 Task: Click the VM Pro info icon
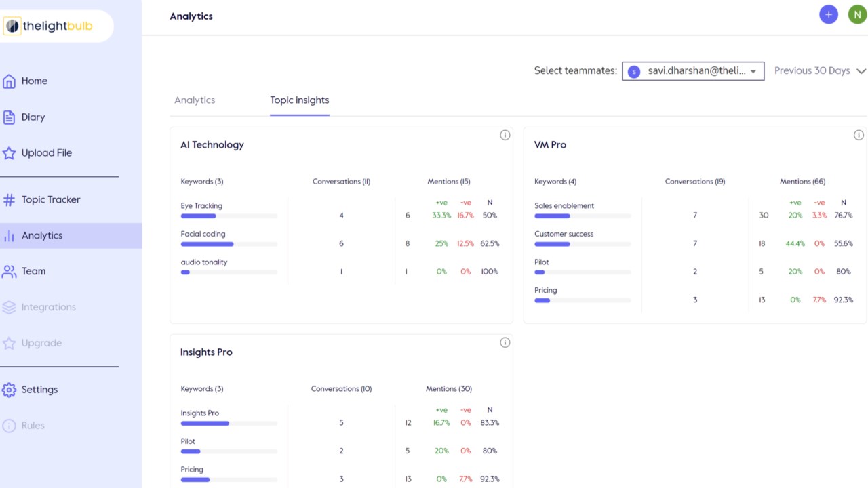point(859,135)
